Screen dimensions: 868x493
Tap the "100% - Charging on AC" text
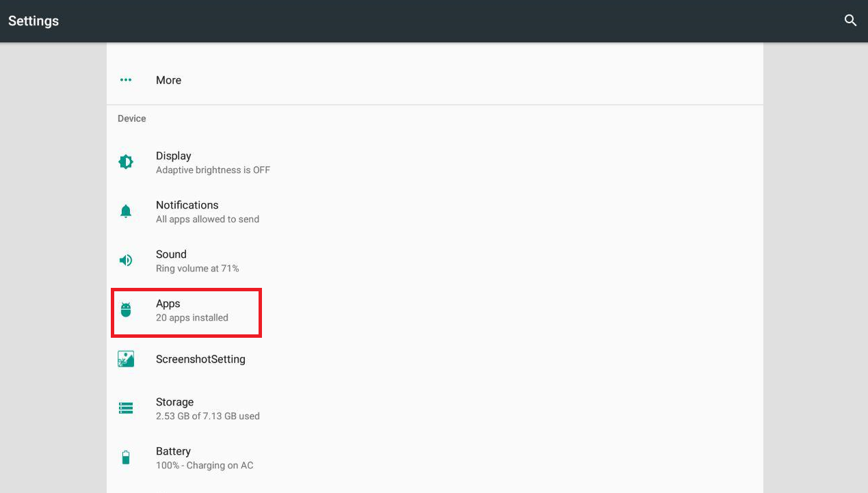click(205, 466)
